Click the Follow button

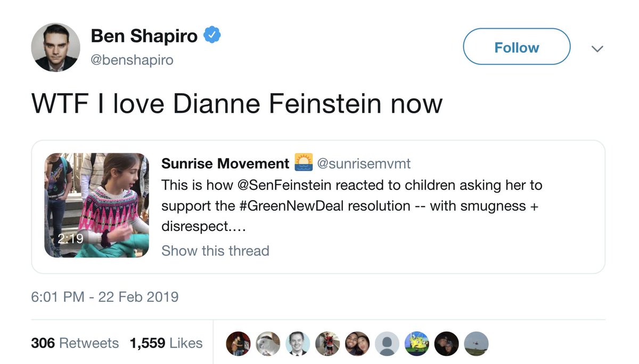(516, 47)
